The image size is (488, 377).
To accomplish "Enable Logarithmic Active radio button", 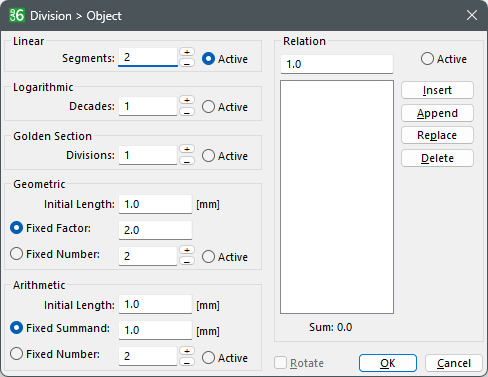I will tap(208, 107).
